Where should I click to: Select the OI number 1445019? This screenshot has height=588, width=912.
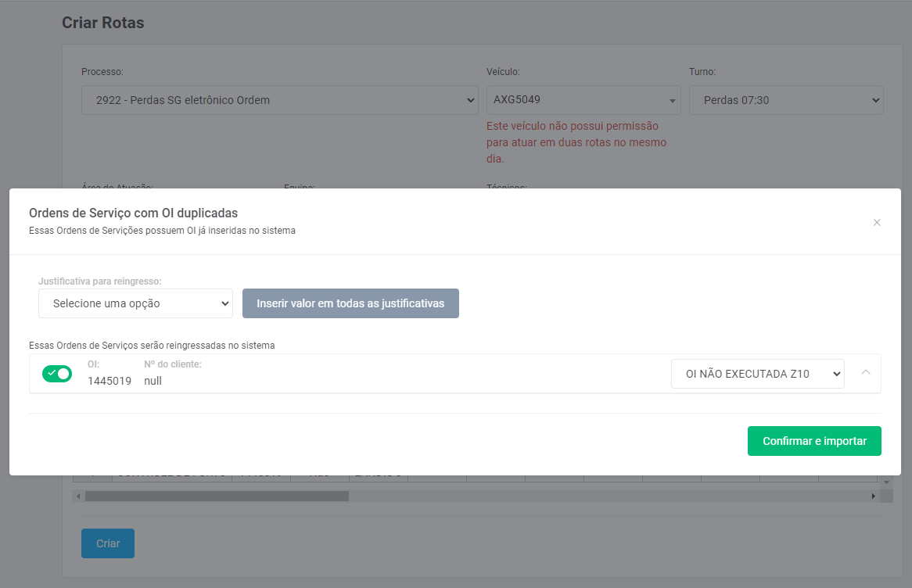110,381
